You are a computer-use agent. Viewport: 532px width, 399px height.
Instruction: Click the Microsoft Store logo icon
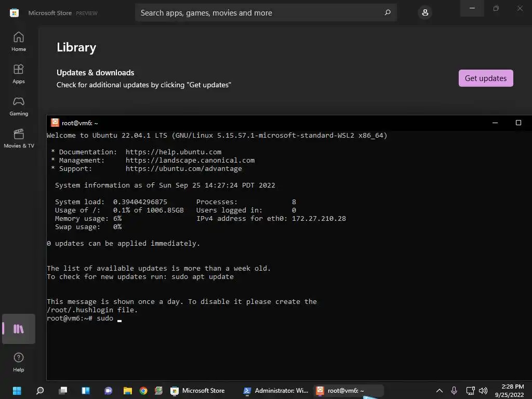[x=14, y=13]
